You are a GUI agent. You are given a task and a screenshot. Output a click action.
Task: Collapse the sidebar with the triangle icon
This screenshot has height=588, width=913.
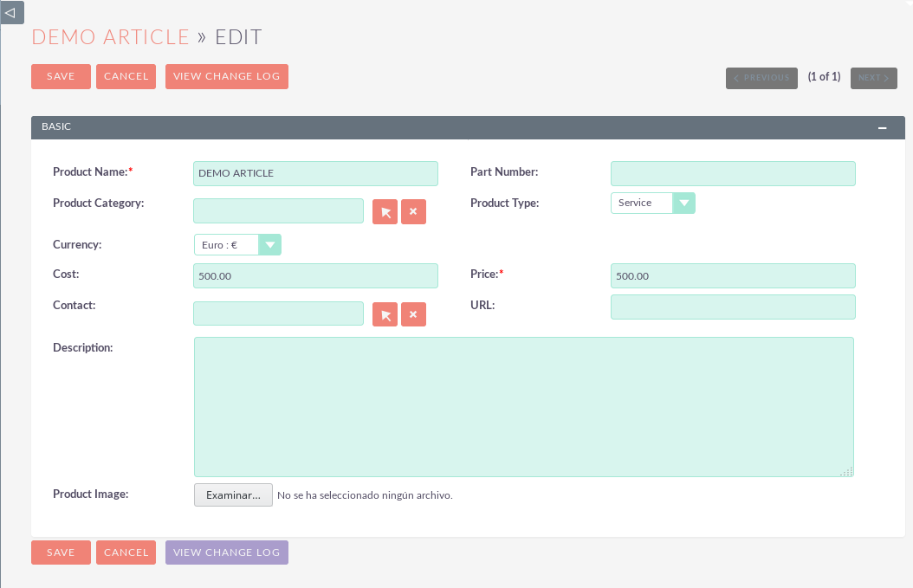click(11, 12)
